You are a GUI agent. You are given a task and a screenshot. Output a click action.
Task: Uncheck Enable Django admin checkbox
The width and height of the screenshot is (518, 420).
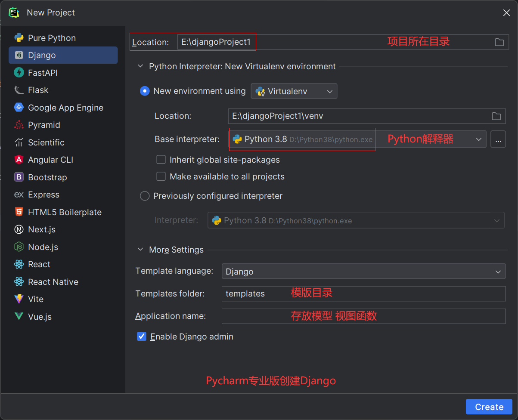[x=142, y=337]
